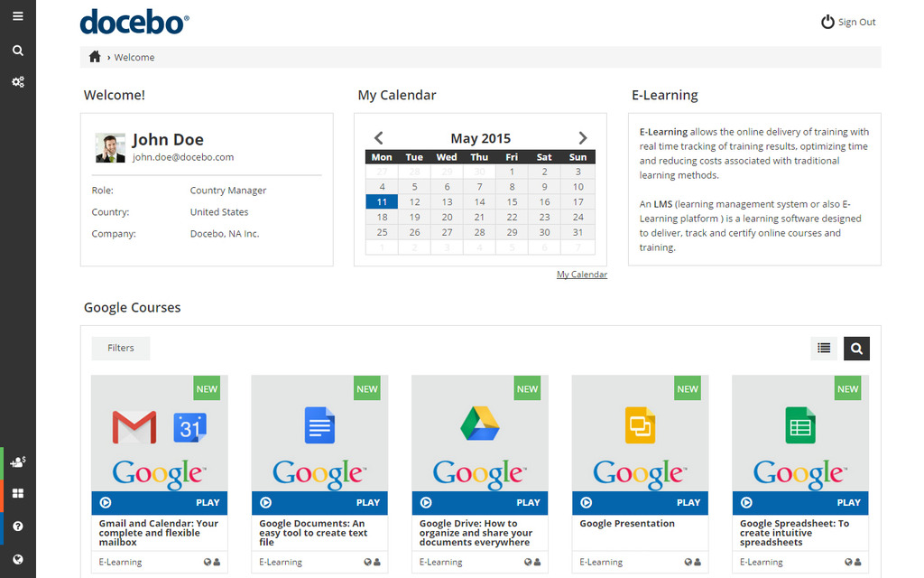This screenshot has width=924, height=578.
Task: Open the My Calendar link
Action: point(581,275)
